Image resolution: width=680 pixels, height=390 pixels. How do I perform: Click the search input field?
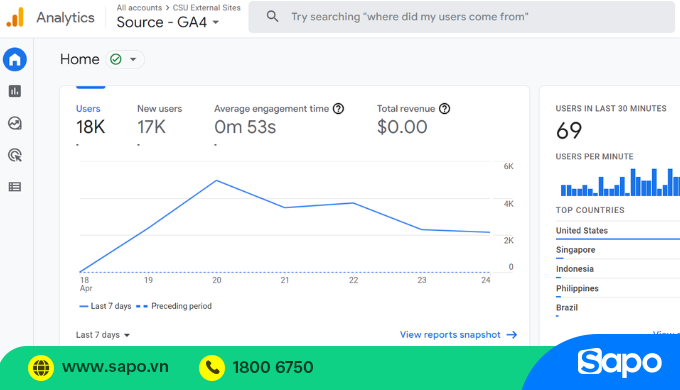(461, 17)
